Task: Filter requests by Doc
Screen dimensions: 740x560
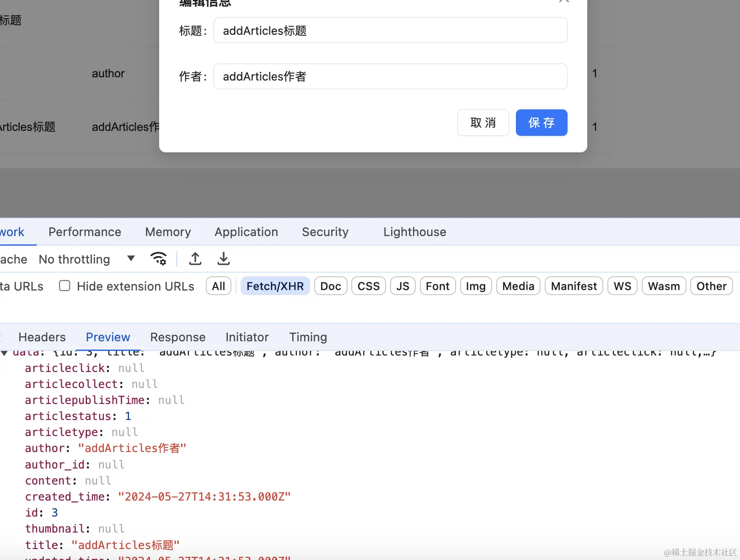Action: [x=331, y=286]
